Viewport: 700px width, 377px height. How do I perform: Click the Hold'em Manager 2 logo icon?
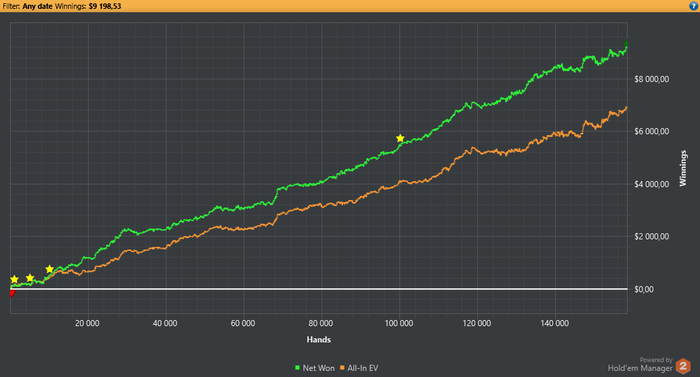point(683,366)
